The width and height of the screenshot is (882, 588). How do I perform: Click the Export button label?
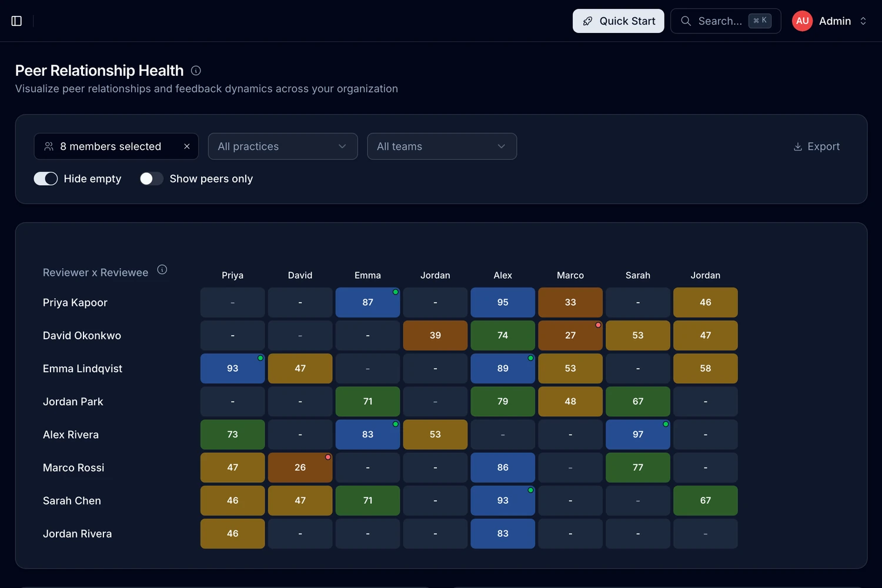[824, 146]
